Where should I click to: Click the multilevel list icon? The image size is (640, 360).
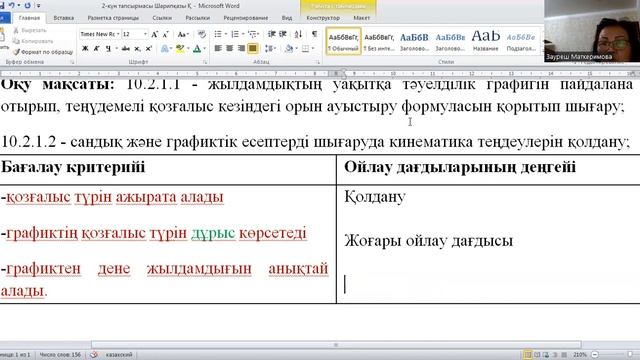[252, 34]
